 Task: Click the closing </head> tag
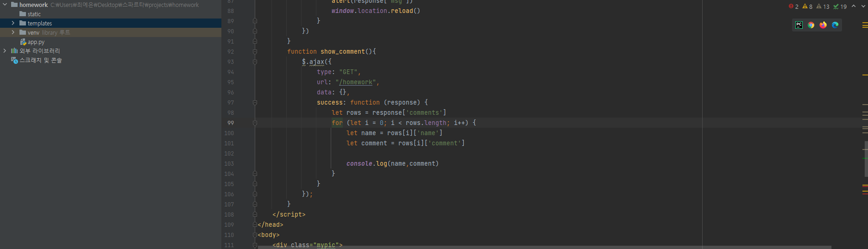coord(270,225)
